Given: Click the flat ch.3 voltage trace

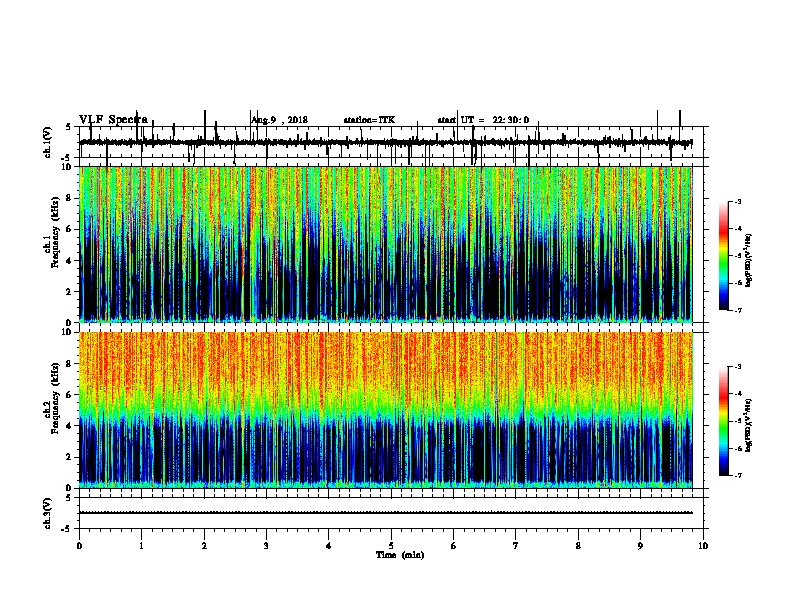Looking at the screenshot, I should (385, 513).
